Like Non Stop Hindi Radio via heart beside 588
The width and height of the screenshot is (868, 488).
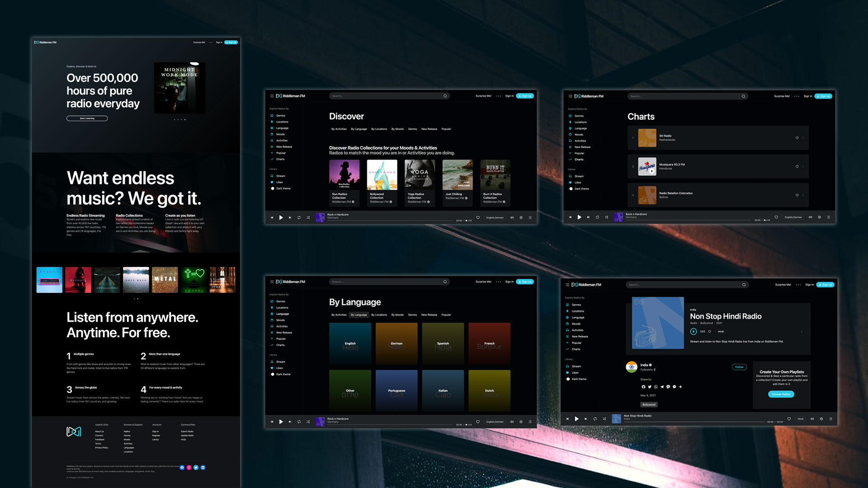coord(709,331)
